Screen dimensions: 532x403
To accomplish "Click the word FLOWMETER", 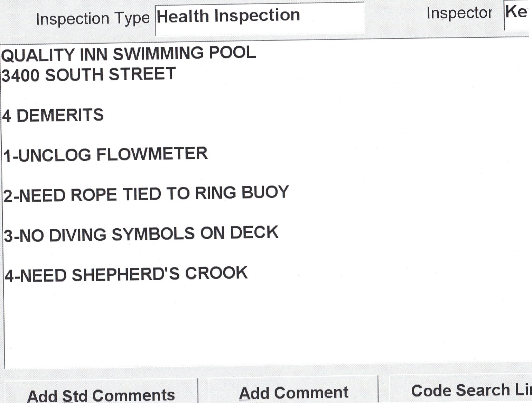I will click(152, 154).
